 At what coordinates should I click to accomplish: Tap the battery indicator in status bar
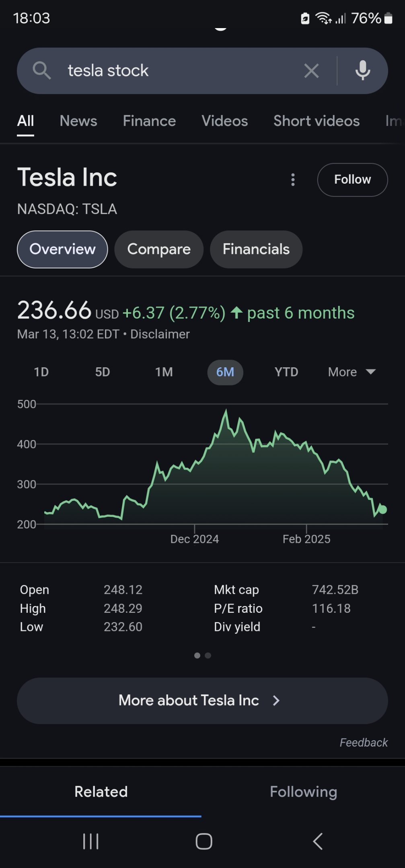pyautogui.click(x=388, y=18)
